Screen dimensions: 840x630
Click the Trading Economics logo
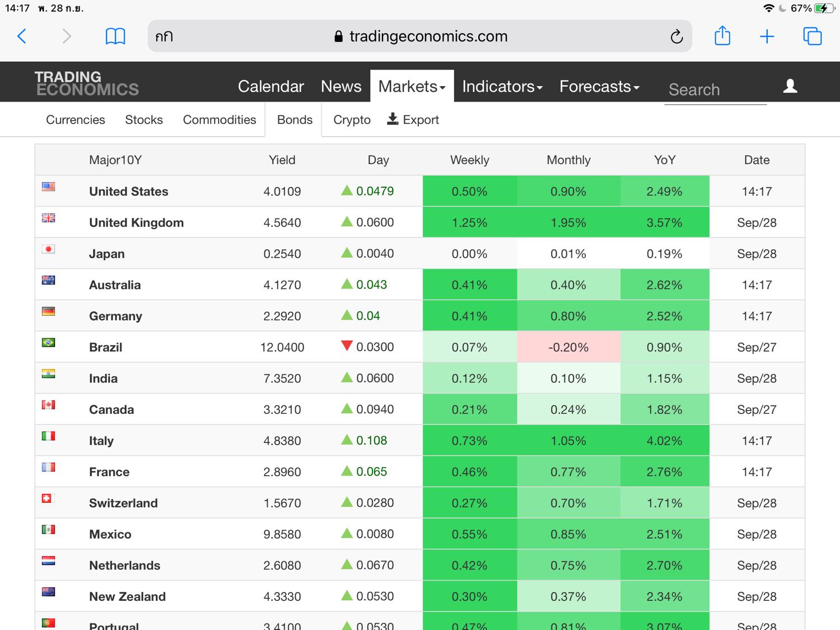pos(87,83)
